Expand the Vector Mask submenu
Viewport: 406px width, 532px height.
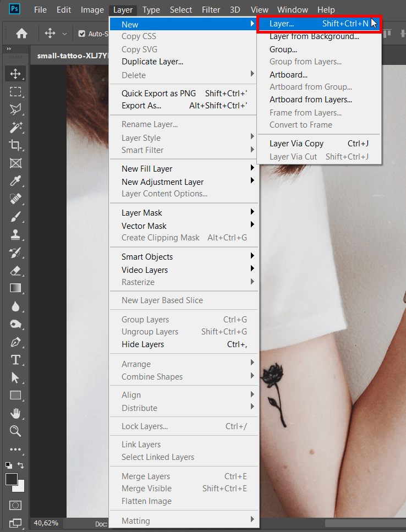pos(184,226)
